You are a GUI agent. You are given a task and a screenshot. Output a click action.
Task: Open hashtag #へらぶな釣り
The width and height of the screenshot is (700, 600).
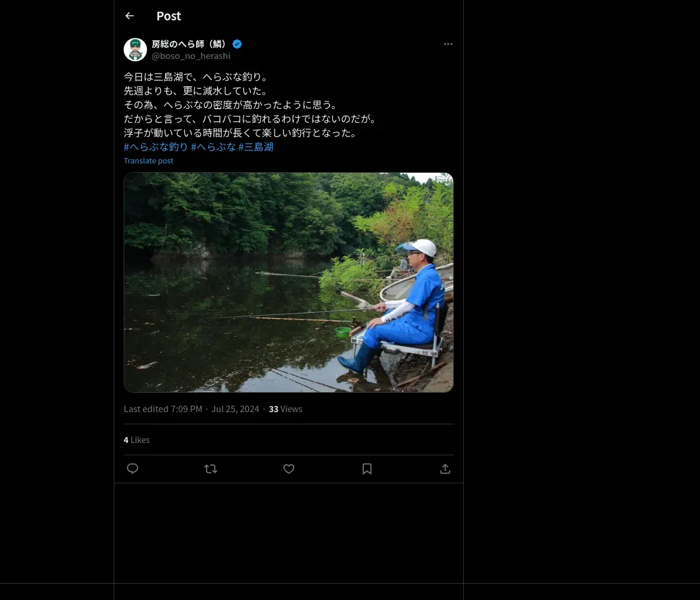coord(156,147)
